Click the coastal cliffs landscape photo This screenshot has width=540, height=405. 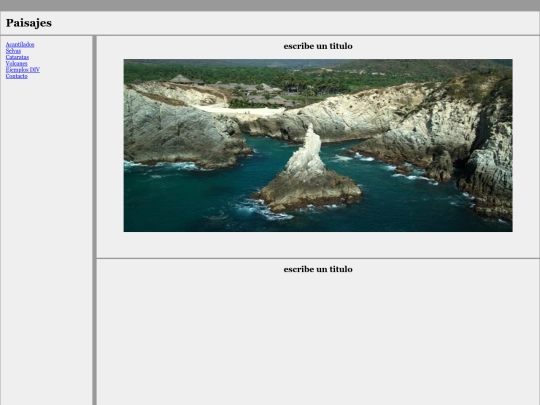[x=318, y=145]
